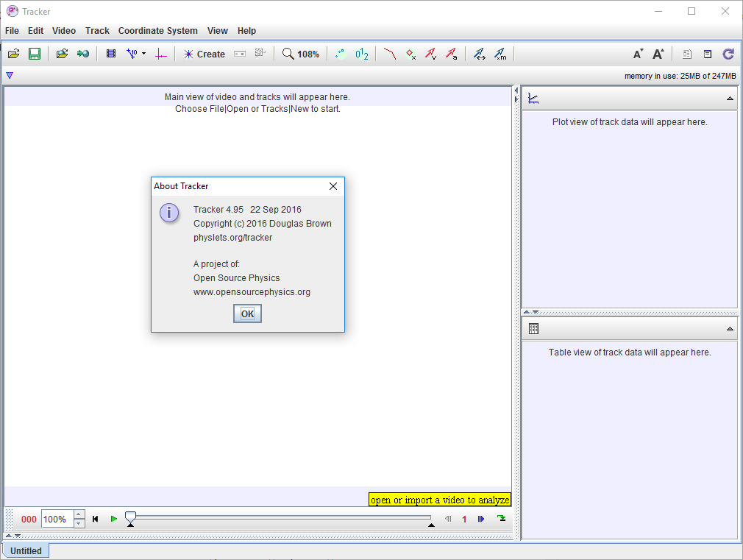Step forward one frame blue button

coord(481,520)
